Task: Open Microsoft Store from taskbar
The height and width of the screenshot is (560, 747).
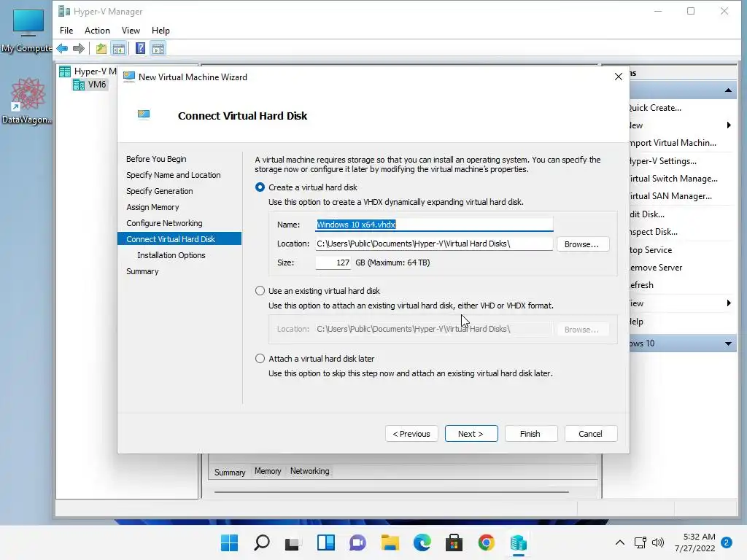Action: tap(454, 542)
